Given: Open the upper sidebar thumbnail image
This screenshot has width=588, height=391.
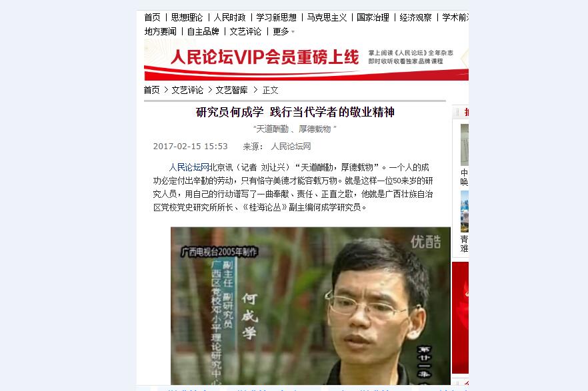Looking at the screenshot, I should (x=465, y=145).
